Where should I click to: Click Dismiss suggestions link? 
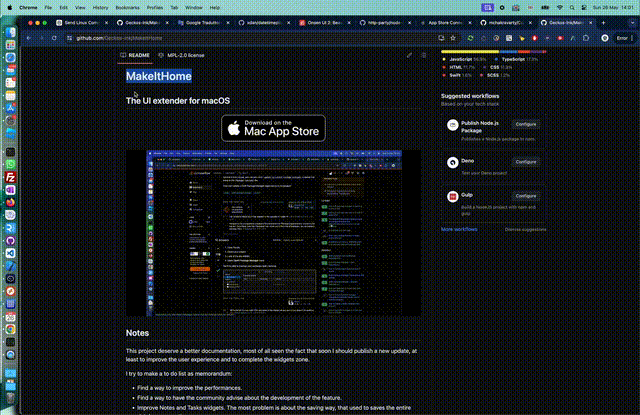pos(526,229)
